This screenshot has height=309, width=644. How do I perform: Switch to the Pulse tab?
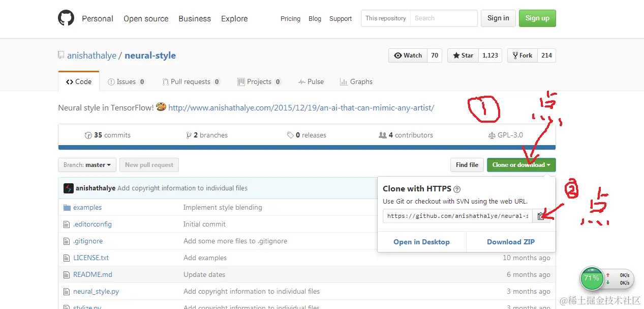[x=311, y=81]
